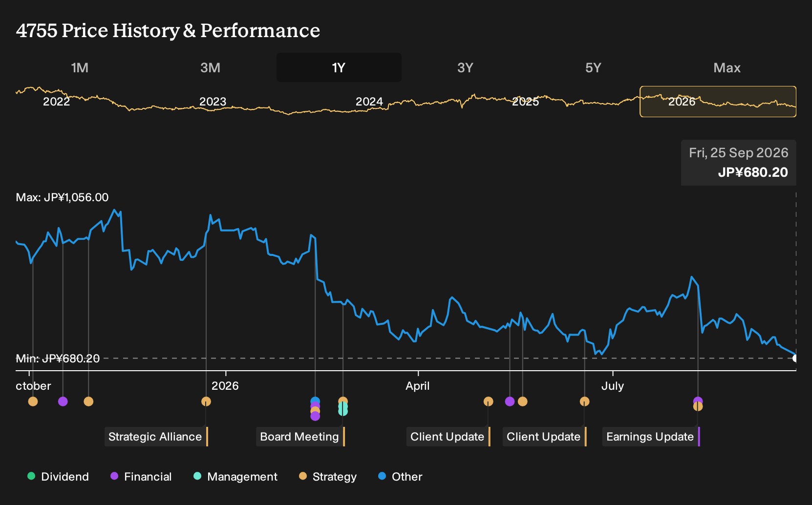Image resolution: width=812 pixels, height=505 pixels.
Task: Select the blue Other event dot on the timeline
Action: (315, 401)
